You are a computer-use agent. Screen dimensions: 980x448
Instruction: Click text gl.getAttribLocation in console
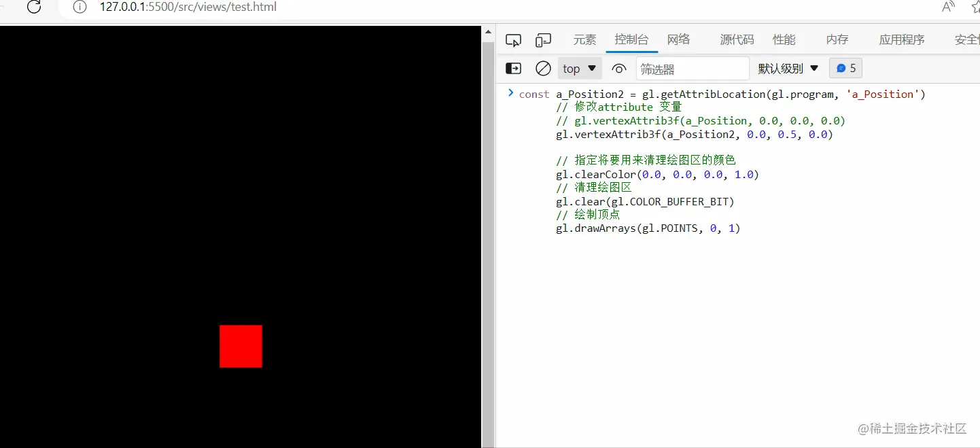tap(703, 94)
